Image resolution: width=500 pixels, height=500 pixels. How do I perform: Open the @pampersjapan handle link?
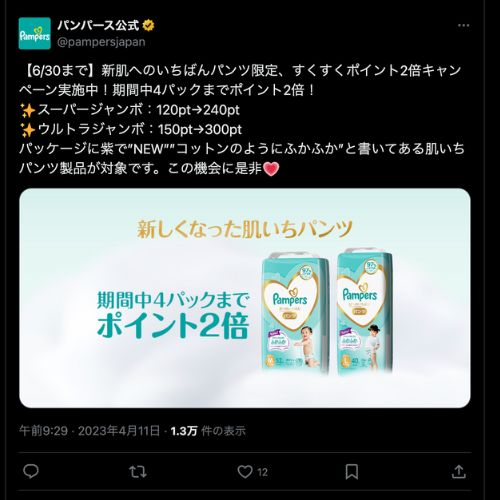pyautogui.click(x=101, y=42)
